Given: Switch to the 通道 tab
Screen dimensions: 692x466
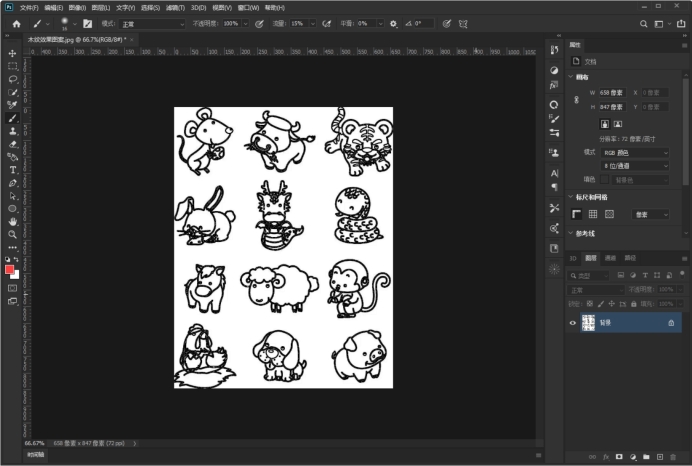Looking at the screenshot, I should (x=610, y=258).
